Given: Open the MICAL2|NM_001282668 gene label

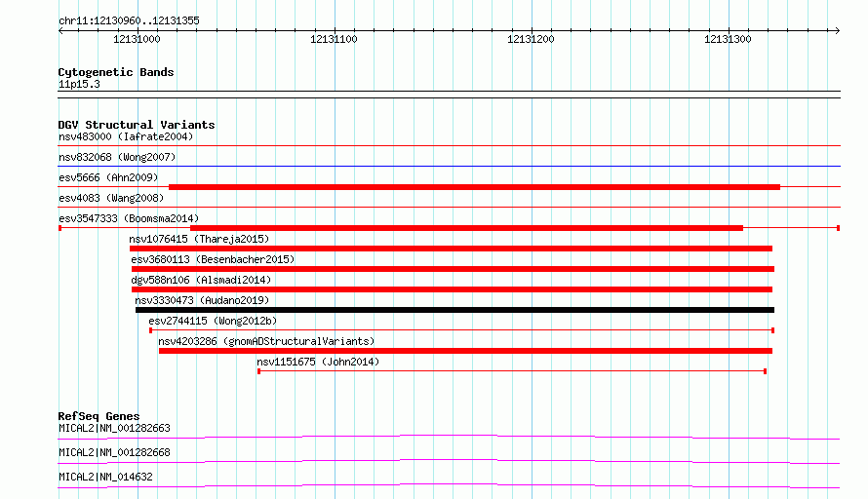Looking at the screenshot, I should click(114, 452).
